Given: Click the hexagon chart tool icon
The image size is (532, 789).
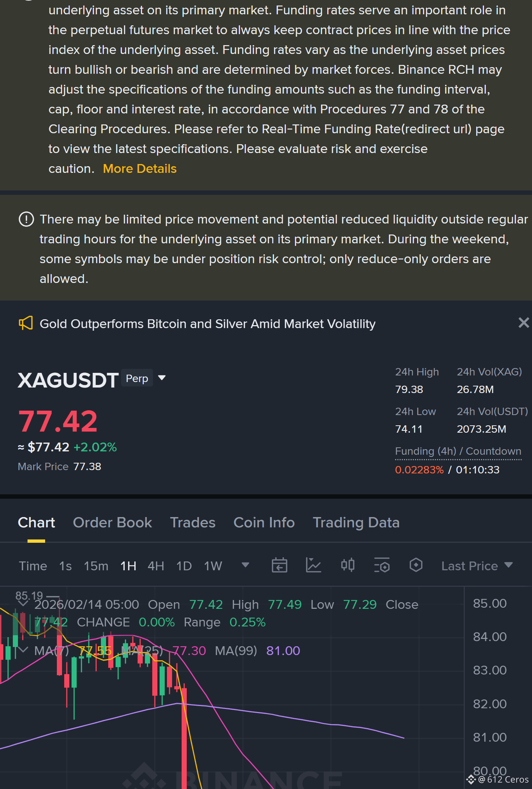Looking at the screenshot, I should (x=416, y=565).
